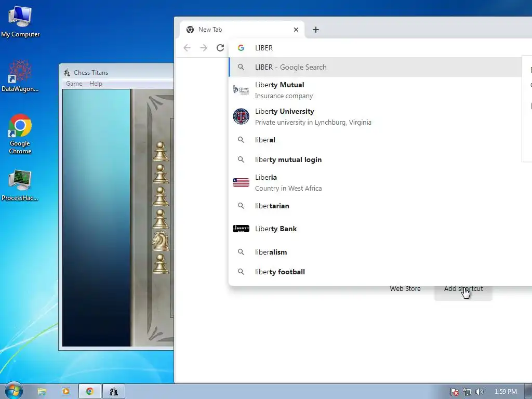
Task: Click the Chess Titans window title
Action: click(91, 73)
